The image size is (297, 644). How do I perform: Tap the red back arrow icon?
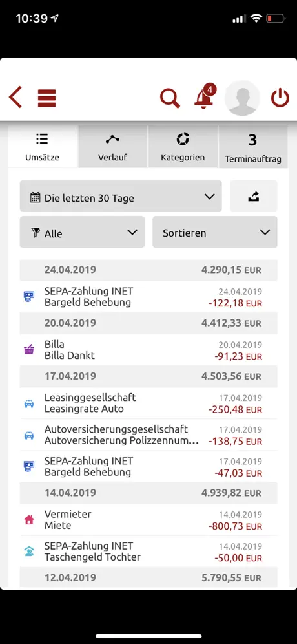point(15,98)
